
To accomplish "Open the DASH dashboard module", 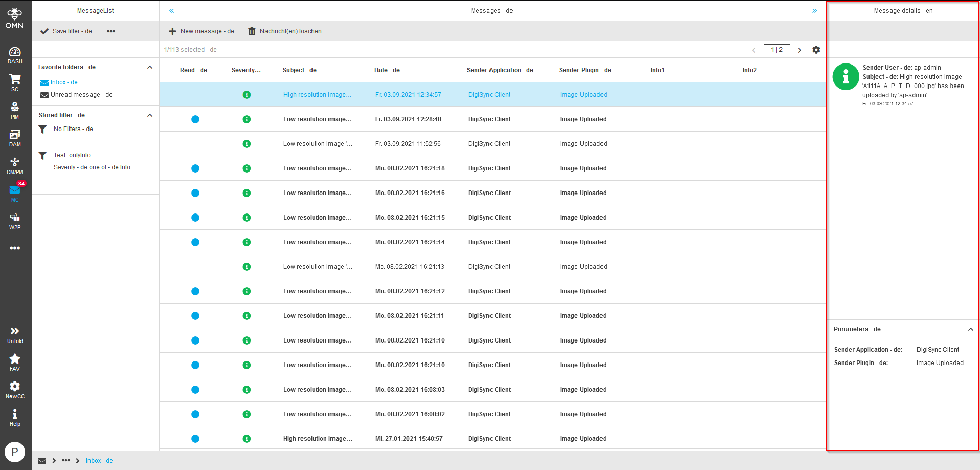I will [15, 55].
